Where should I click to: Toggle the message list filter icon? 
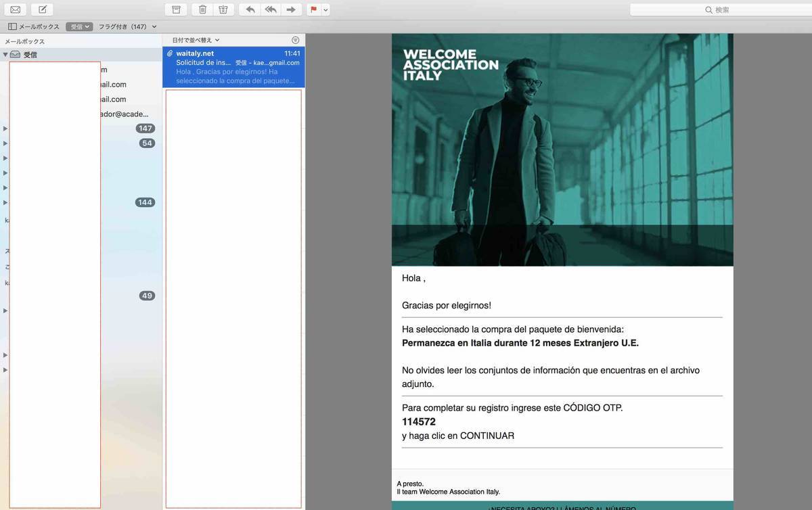click(295, 40)
